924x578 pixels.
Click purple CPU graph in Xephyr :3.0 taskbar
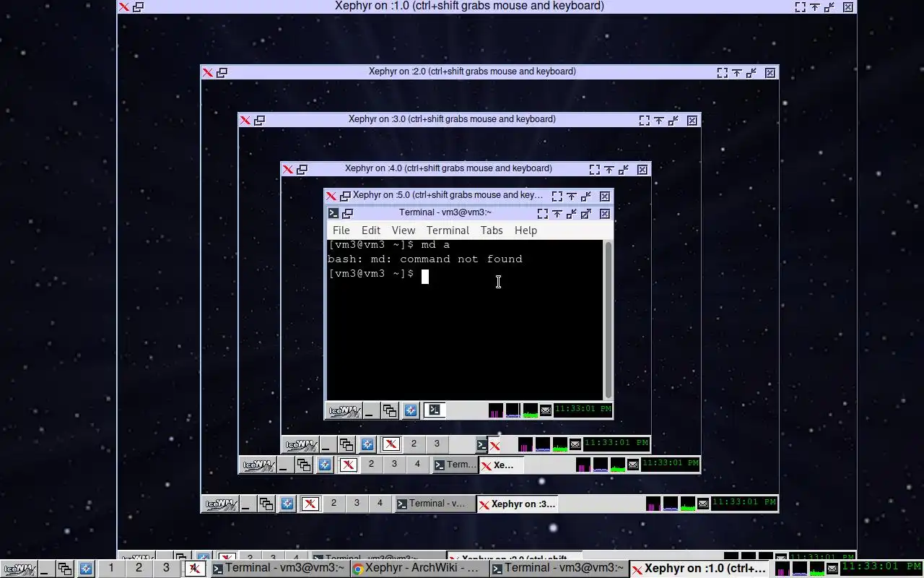pos(583,465)
